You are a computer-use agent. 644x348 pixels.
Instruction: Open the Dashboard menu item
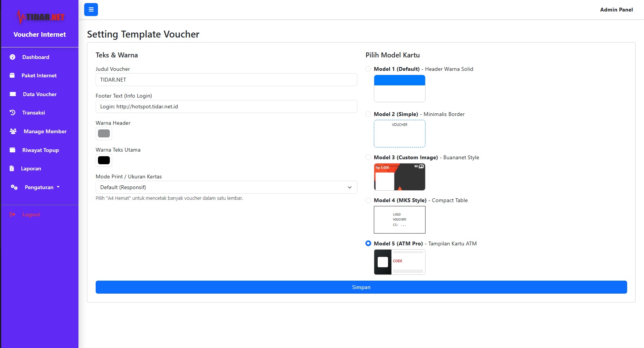tap(36, 57)
